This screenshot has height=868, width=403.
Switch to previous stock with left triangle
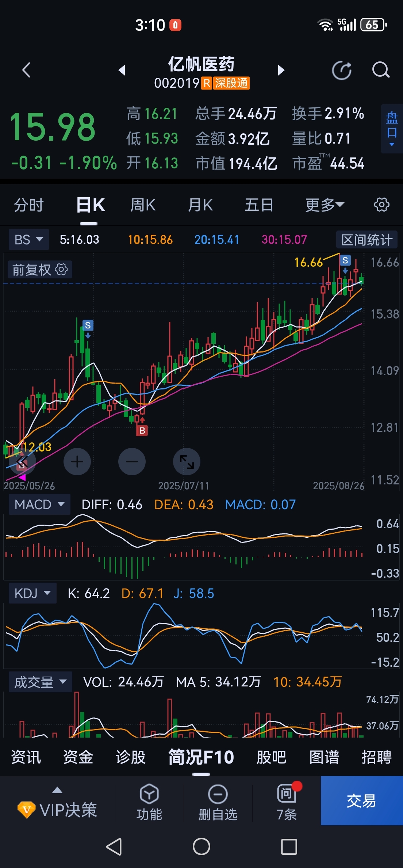click(122, 70)
